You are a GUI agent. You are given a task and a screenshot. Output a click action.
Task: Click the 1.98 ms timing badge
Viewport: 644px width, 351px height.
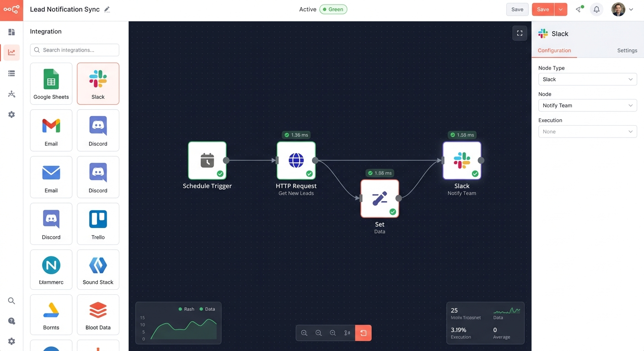click(380, 173)
